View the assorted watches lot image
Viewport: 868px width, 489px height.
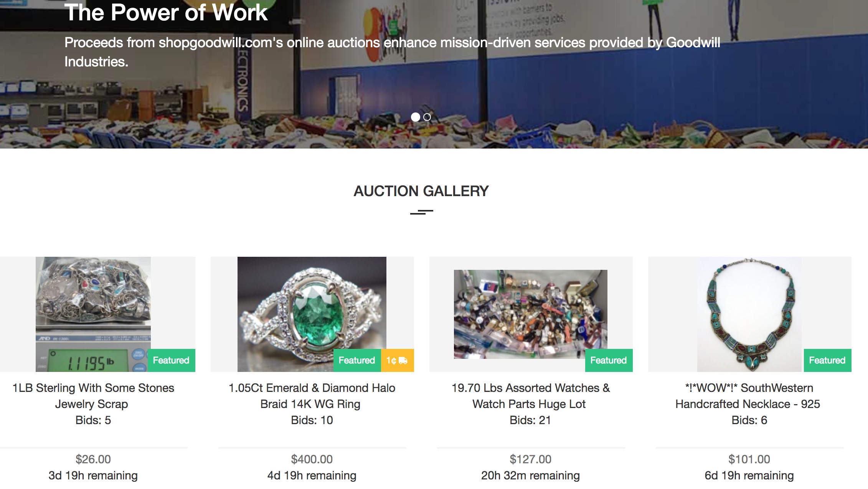click(531, 314)
